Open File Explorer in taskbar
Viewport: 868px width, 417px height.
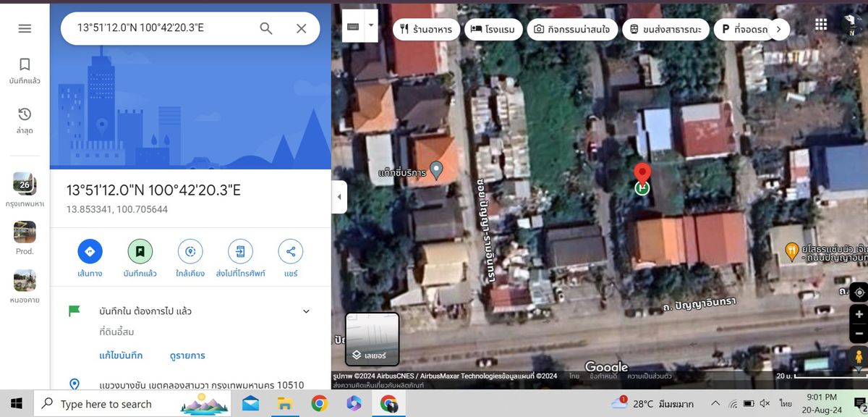[x=285, y=403]
